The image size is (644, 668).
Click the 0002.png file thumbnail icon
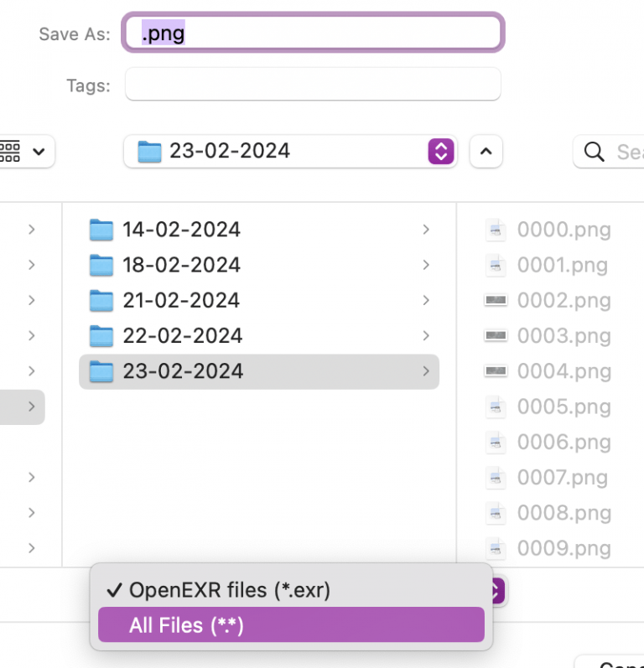click(496, 300)
